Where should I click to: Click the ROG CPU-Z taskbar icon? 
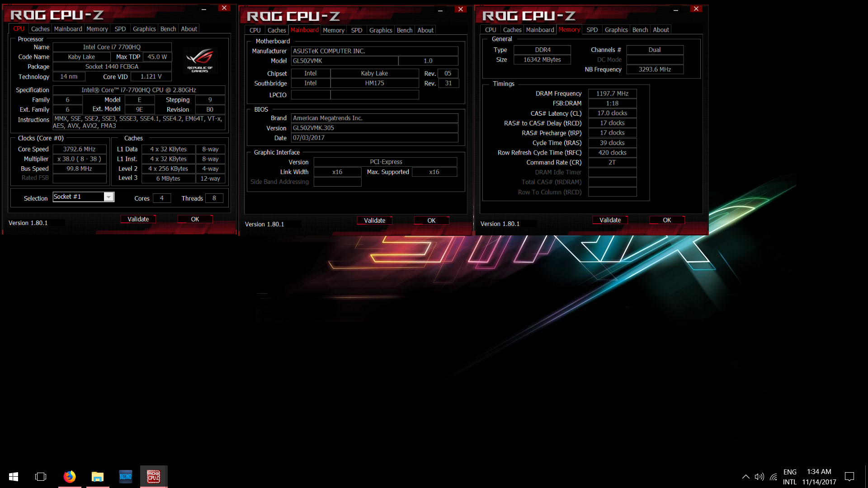(154, 477)
